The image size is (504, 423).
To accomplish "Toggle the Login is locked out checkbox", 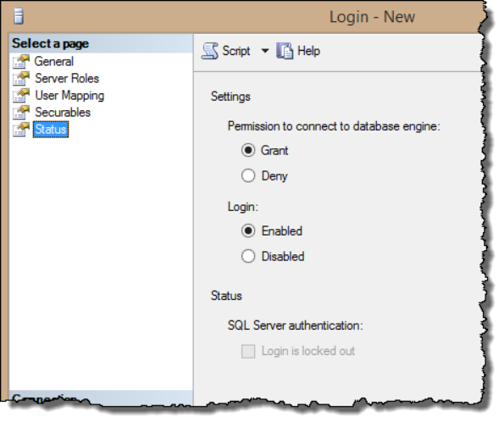I will pos(248,351).
